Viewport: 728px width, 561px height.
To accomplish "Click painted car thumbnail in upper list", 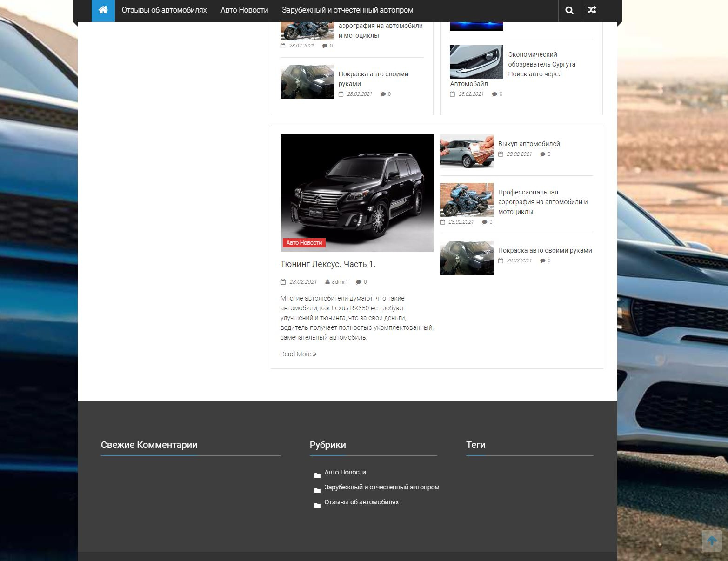I will pos(307,81).
